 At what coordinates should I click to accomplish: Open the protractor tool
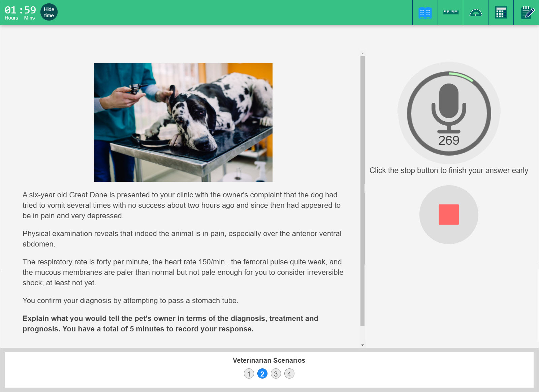click(x=476, y=13)
